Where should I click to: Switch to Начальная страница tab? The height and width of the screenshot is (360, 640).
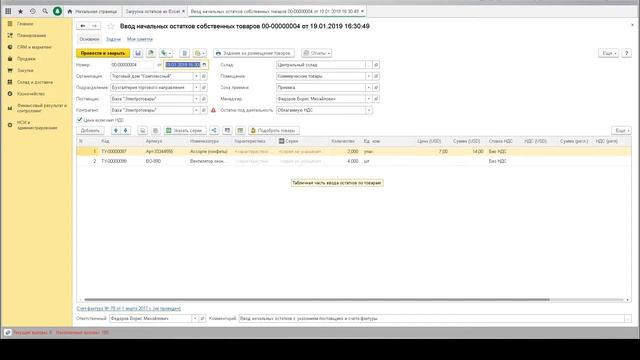coord(93,11)
